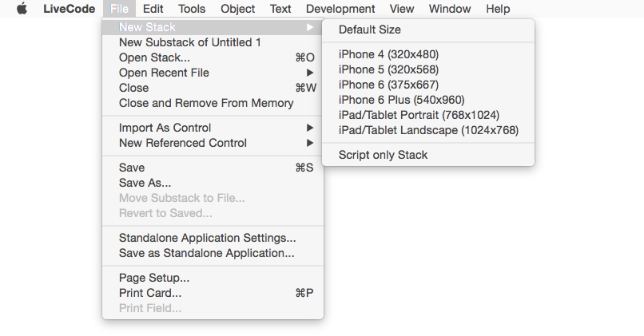
Task: Click New Substack of Untitled 1
Action: coord(189,42)
